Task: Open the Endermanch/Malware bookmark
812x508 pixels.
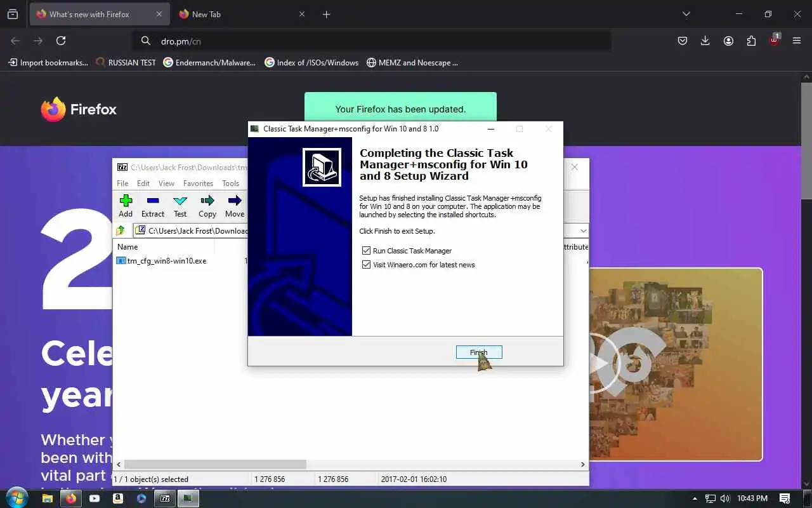Action: [x=209, y=62]
